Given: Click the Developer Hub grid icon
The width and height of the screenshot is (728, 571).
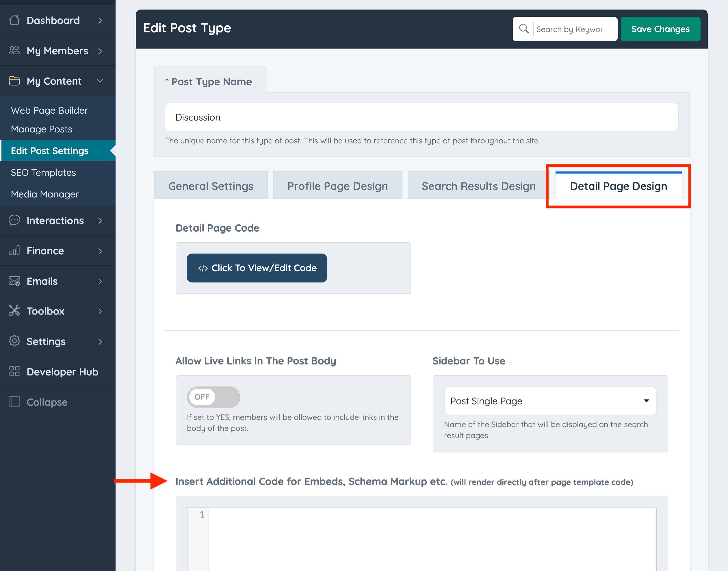Looking at the screenshot, I should (x=14, y=372).
